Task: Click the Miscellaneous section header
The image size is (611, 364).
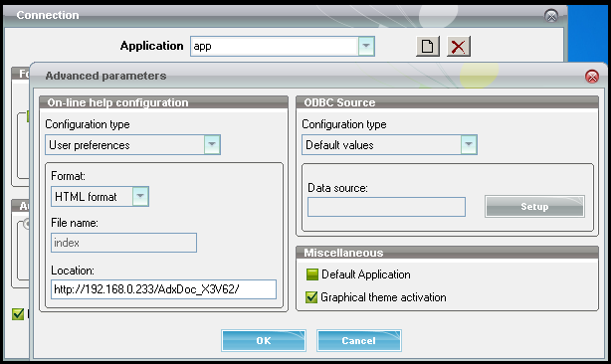Action: click(x=448, y=253)
